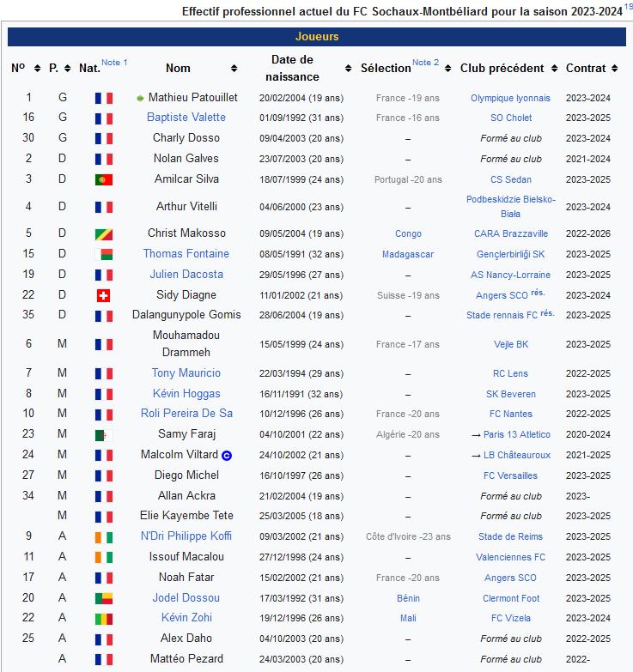Image resolution: width=633 pixels, height=672 pixels.
Task: Sort by Club précédent column arrows
Action: click(554, 69)
